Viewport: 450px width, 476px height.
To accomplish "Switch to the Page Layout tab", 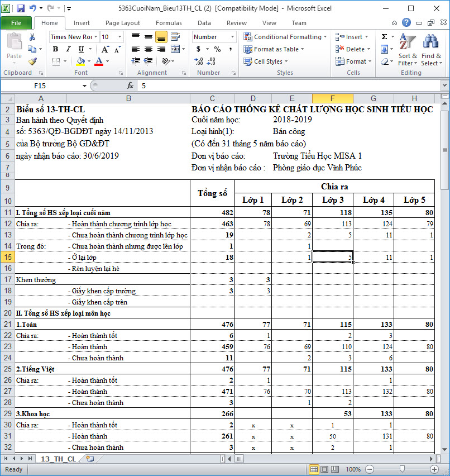I will point(123,23).
